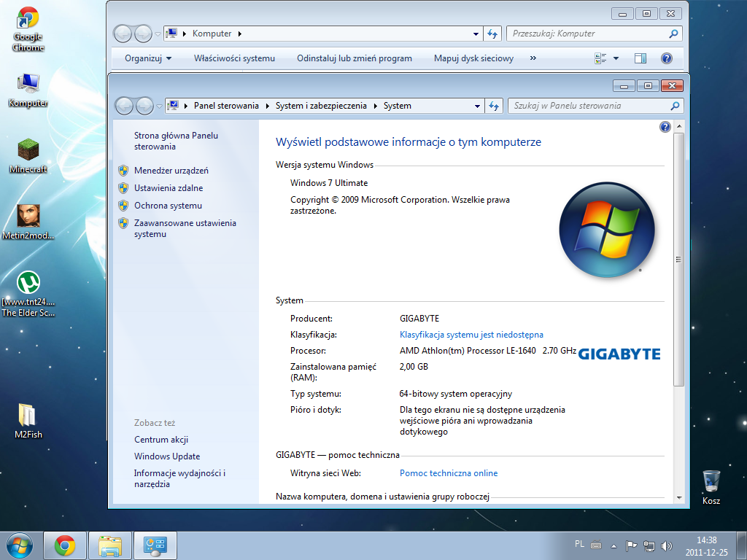The image size is (747, 560).
Task: Click the GIGABYTE logo image
Action: (x=619, y=354)
